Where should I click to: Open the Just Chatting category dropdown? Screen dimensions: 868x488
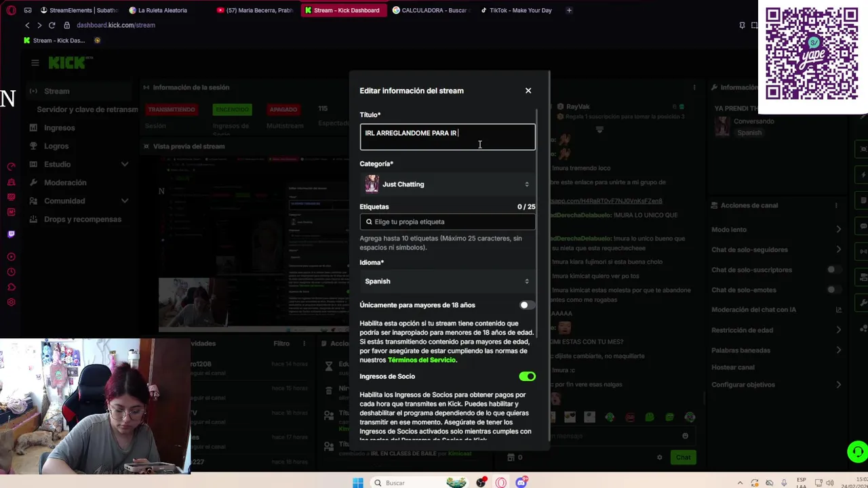coord(448,184)
